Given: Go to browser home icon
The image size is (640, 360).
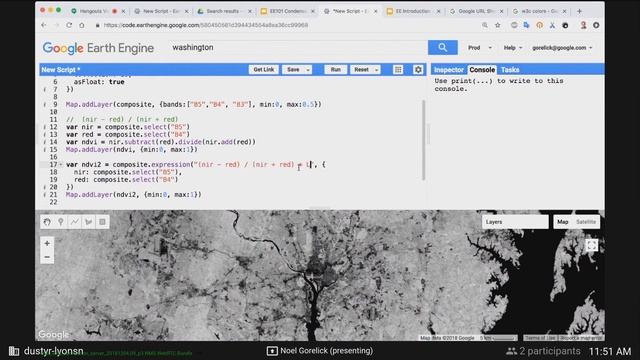Looking at the screenshot, I should coord(82,25).
